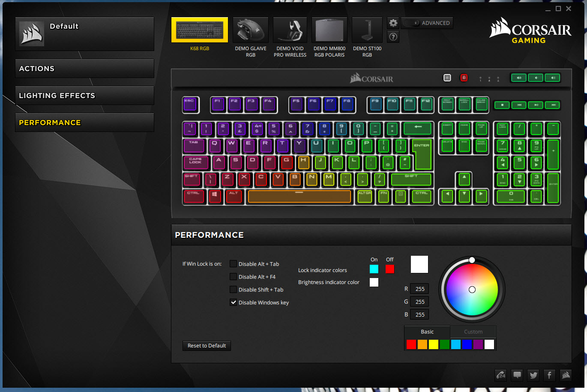The width and height of the screenshot is (587, 392).
Task: Enable Disable Alt + Tab checkbox
Action: coord(234,264)
